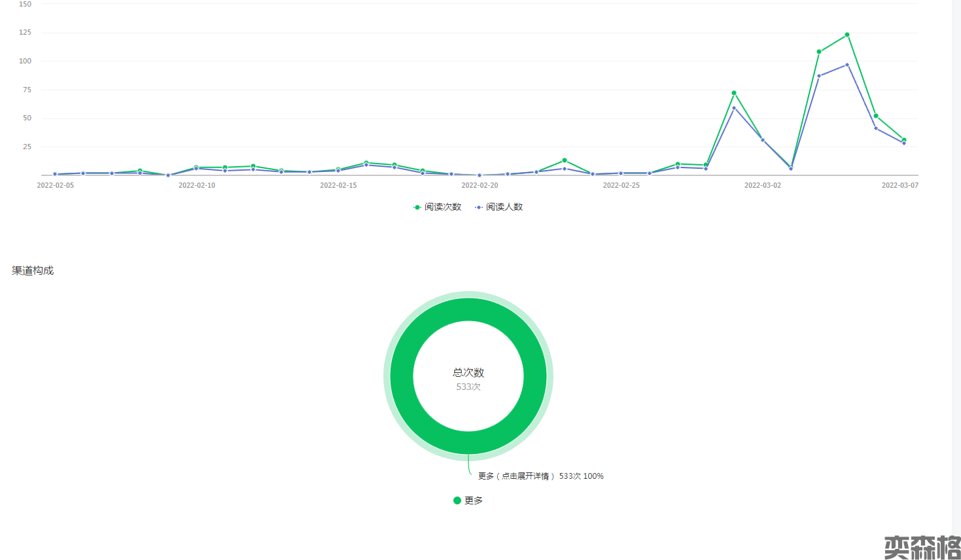Image resolution: width=961 pixels, height=560 pixels.
Task: Click the 渠道构成 section heading
Action: pyautogui.click(x=33, y=271)
